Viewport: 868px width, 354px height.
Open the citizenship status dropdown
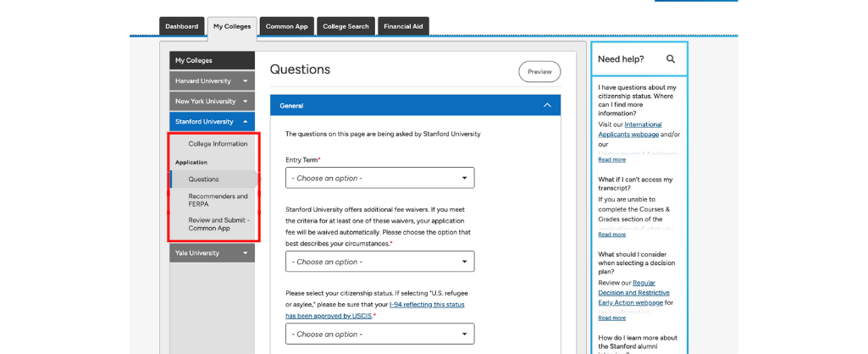tap(379, 334)
